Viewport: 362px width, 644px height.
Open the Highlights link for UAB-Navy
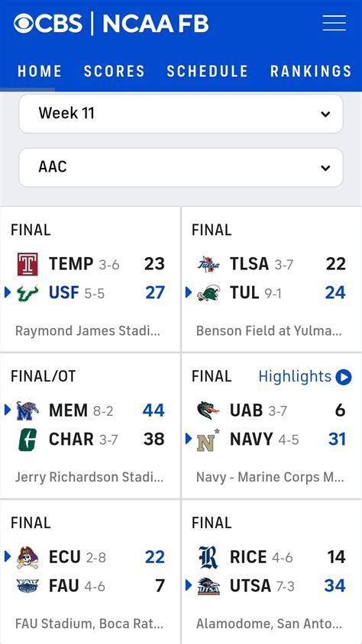pos(295,376)
